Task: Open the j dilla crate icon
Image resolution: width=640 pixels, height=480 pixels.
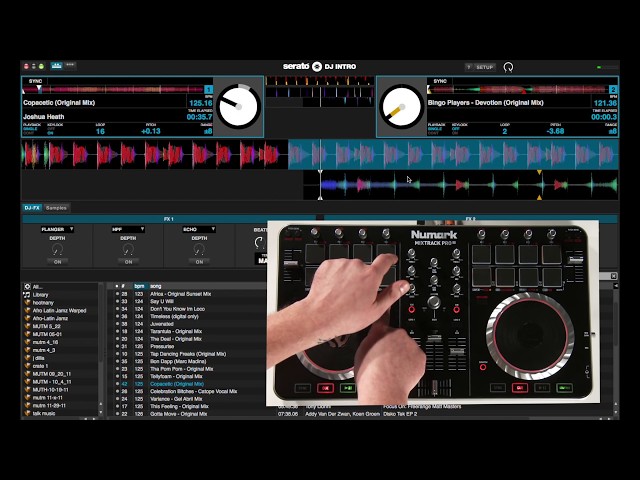Action: coord(27,358)
